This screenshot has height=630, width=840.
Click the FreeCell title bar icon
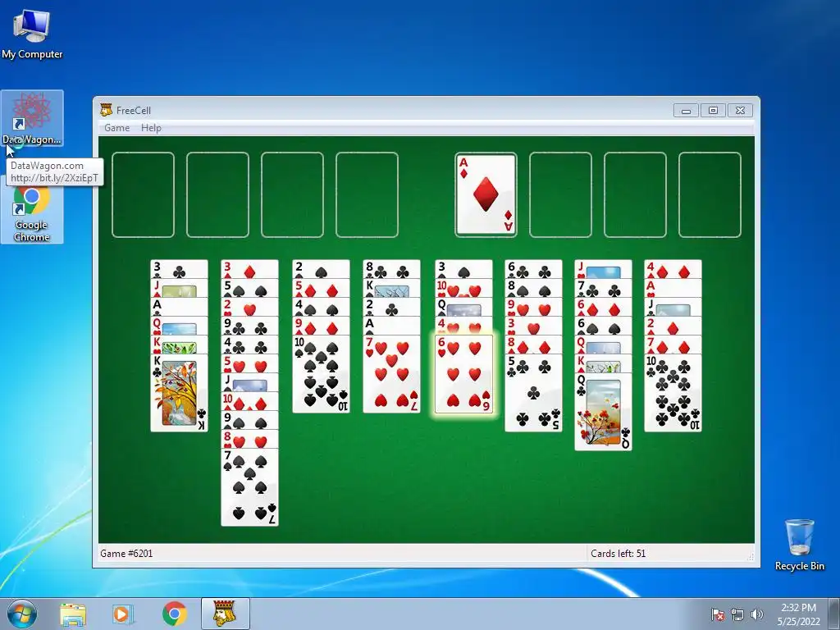click(x=106, y=110)
